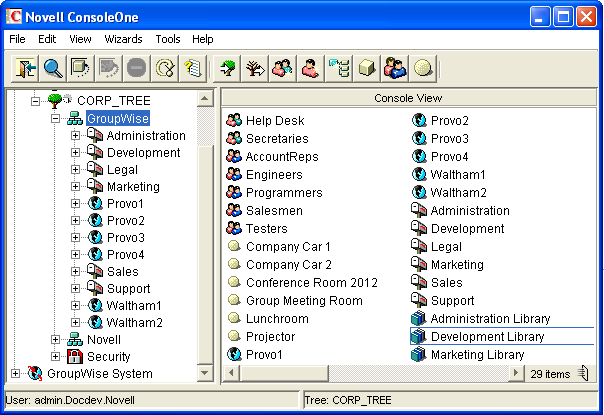Collapse the CORP_TREE node
604x415 pixels.
(x=35, y=101)
